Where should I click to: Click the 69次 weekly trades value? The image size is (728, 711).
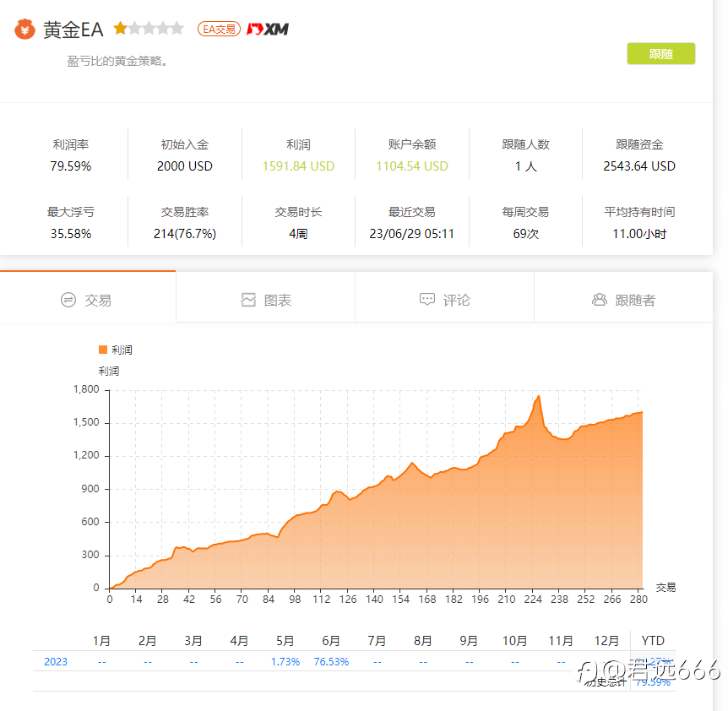point(525,233)
